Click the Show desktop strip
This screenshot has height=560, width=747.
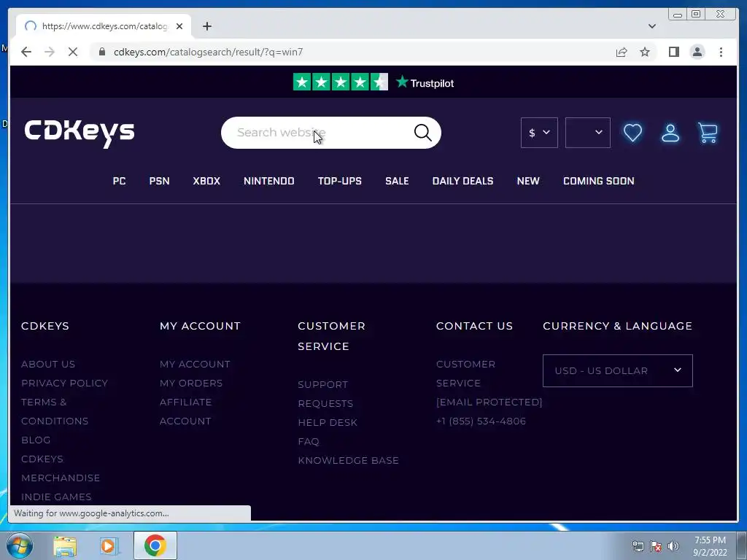pos(741,545)
